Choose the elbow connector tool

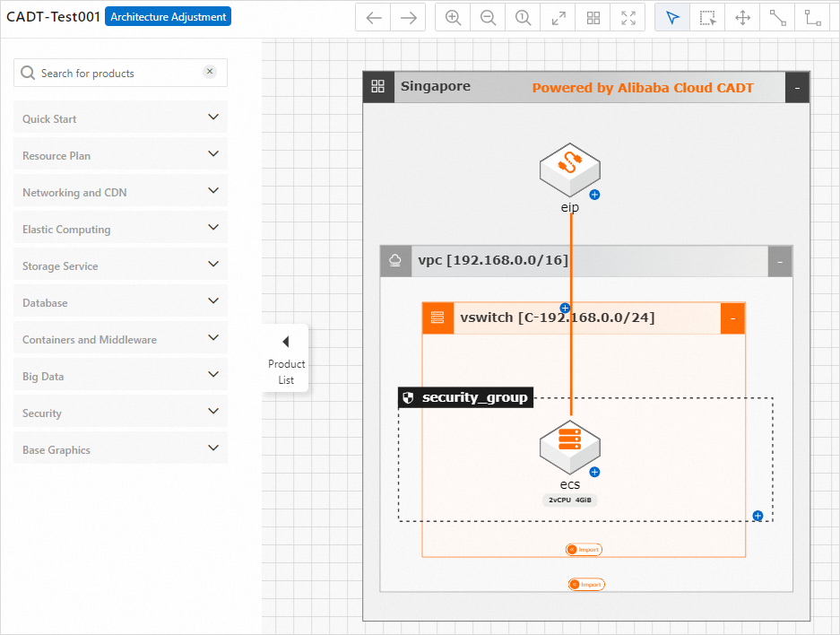[x=813, y=18]
